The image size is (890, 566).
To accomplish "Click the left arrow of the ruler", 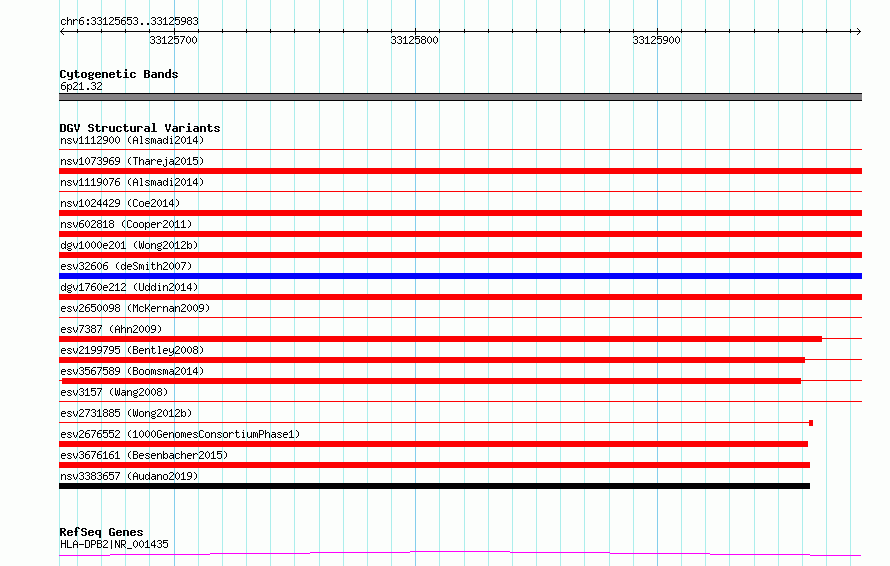I will tap(62, 31).
